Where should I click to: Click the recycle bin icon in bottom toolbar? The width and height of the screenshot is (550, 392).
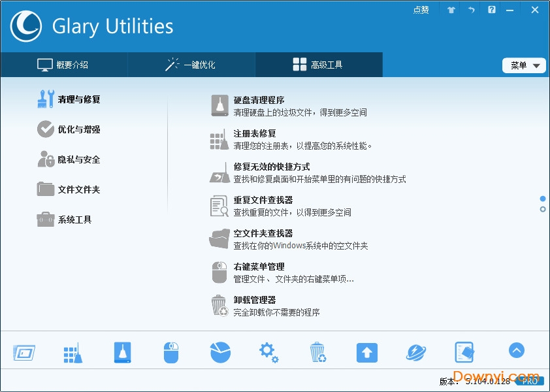(x=317, y=351)
